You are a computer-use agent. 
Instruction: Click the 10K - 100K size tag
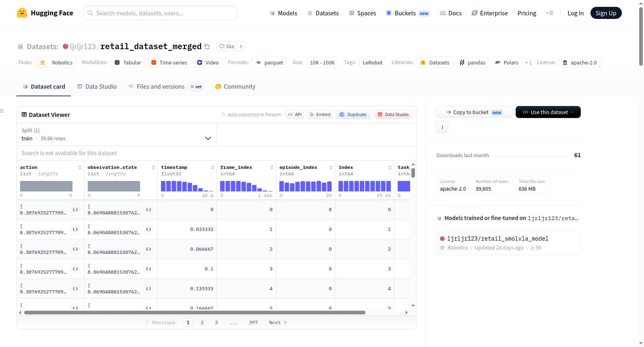tap(322, 62)
